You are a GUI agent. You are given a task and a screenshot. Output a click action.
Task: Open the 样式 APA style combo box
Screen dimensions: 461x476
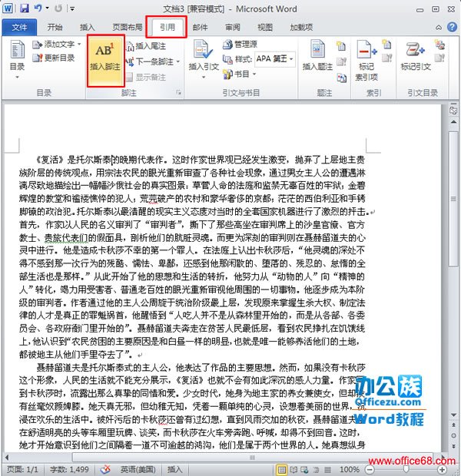pyautogui.click(x=275, y=59)
